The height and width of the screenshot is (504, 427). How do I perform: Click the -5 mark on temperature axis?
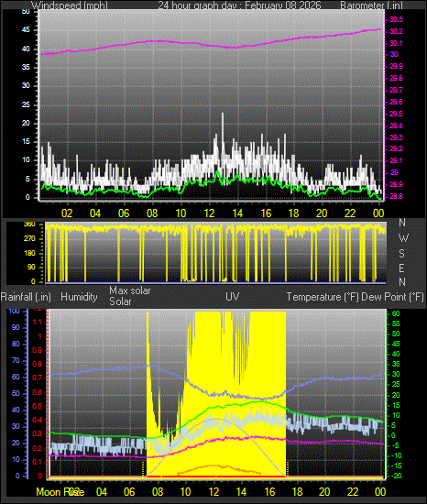pyautogui.click(x=396, y=445)
